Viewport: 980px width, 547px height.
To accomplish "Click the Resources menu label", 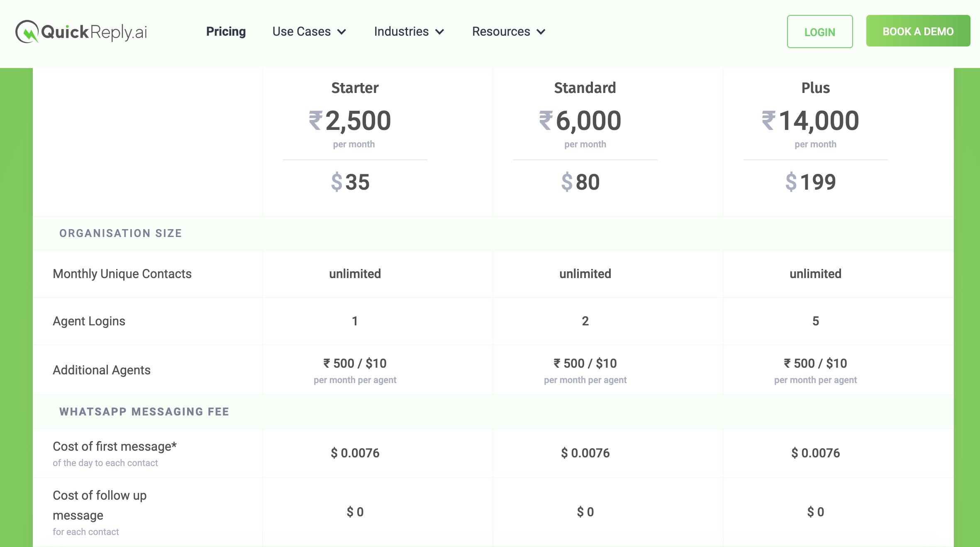I will coord(501,32).
